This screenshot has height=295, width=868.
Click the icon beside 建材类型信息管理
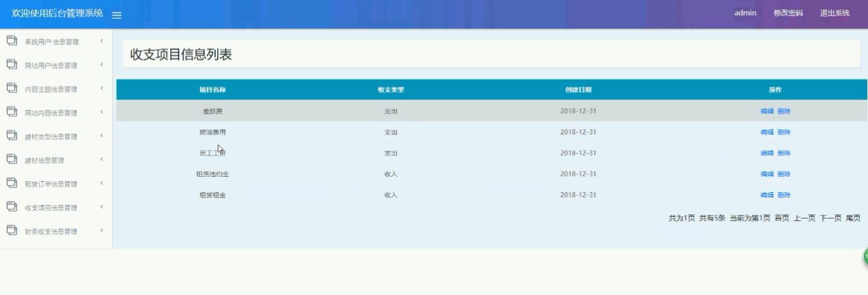[x=11, y=136]
